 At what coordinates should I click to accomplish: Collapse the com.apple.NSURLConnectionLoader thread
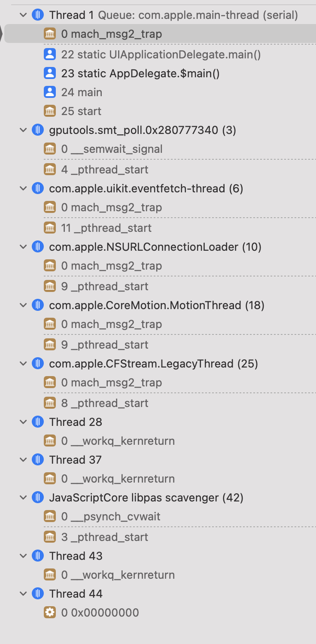[x=23, y=247]
